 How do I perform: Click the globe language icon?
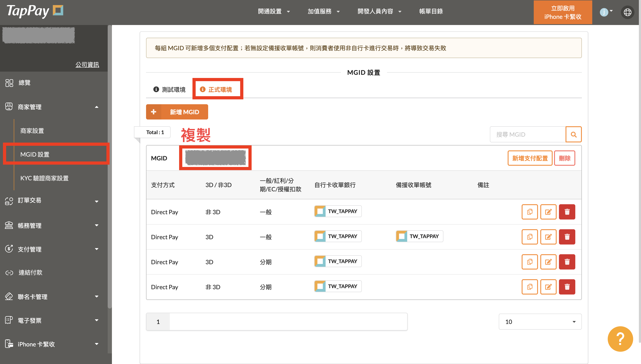[x=627, y=12]
